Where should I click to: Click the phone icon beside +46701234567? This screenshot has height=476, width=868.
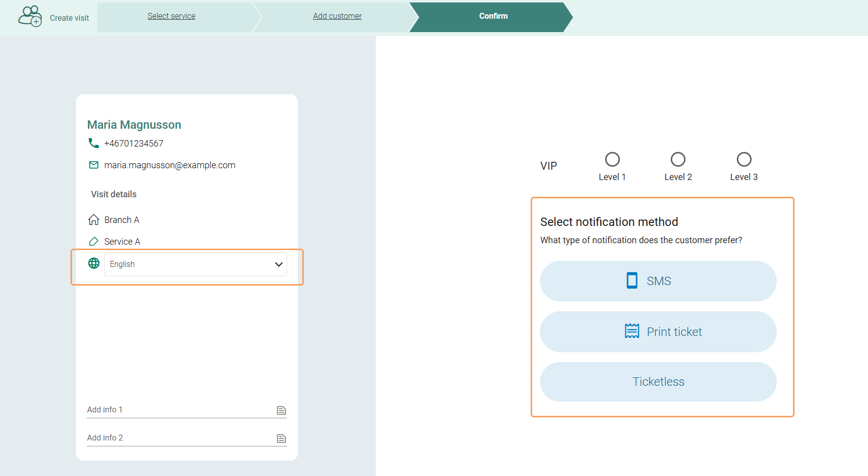pyautogui.click(x=93, y=143)
